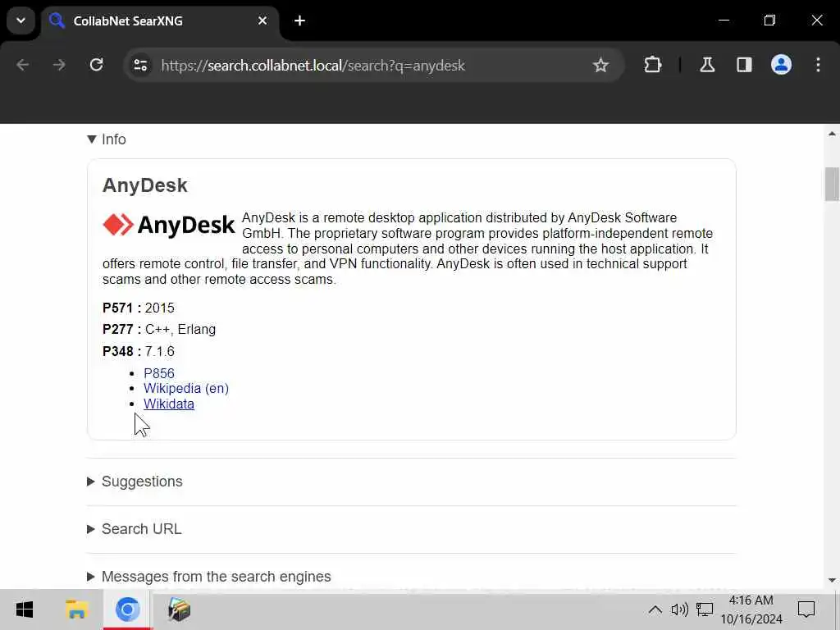Minimize the browser window
The width and height of the screenshot is (840, 630).
click(x=724, y=21)
